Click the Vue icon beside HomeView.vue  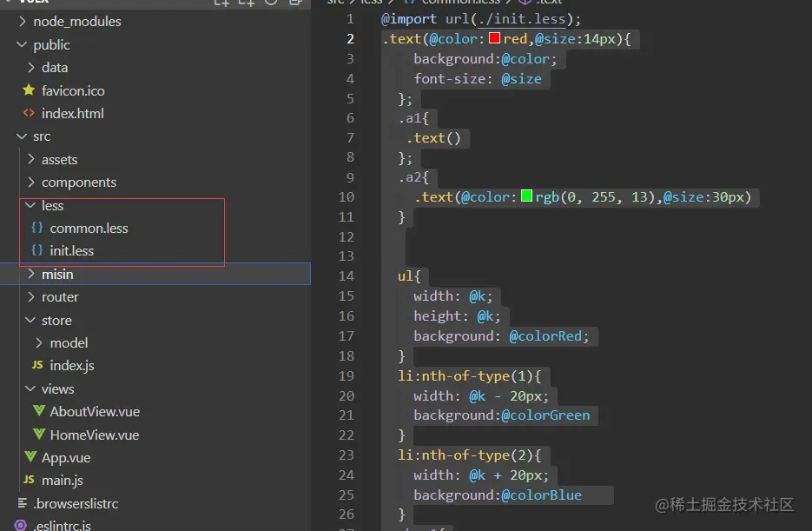pos(39,435)
